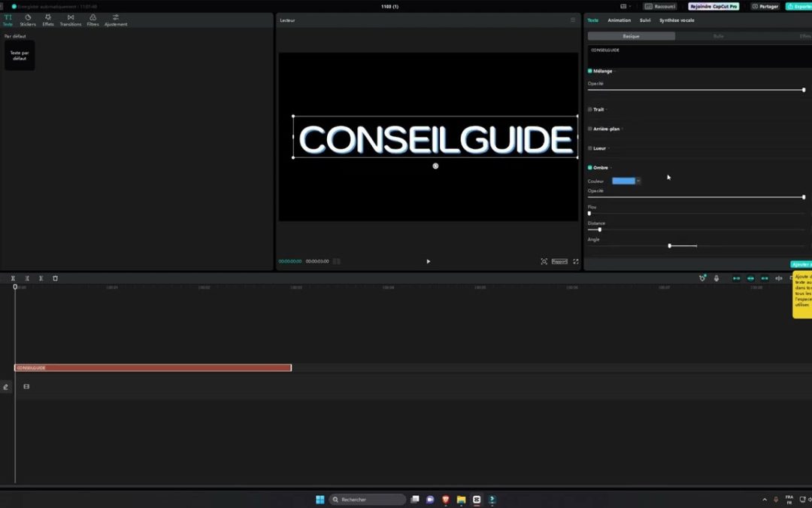Click the Windows Start button
Image resolution: width=812 pixels, height=508 pixels.
[320, 499]
